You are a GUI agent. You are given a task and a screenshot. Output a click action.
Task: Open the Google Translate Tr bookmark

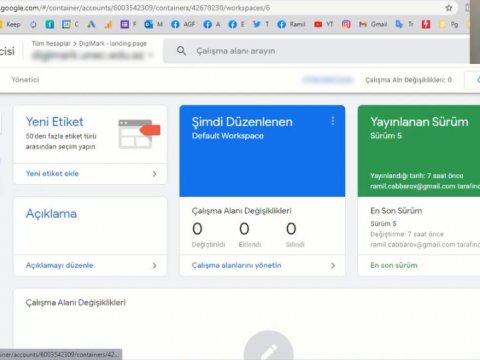pyautogui.click(x=404, y=24)
